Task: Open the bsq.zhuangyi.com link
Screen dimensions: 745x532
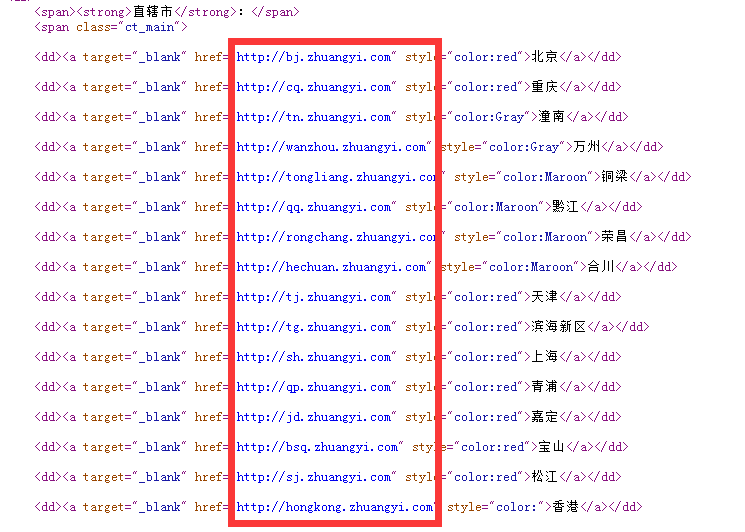Action: (x=318, y=447)
